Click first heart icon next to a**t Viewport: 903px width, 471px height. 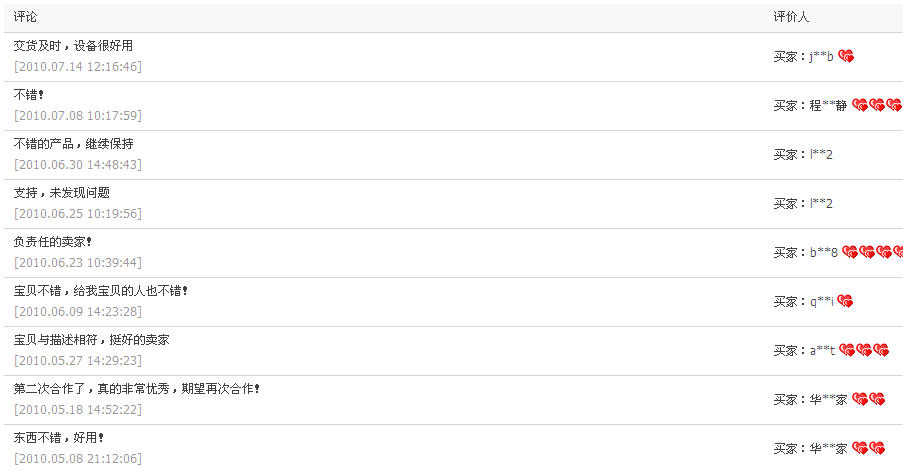[x=847, y=350]
